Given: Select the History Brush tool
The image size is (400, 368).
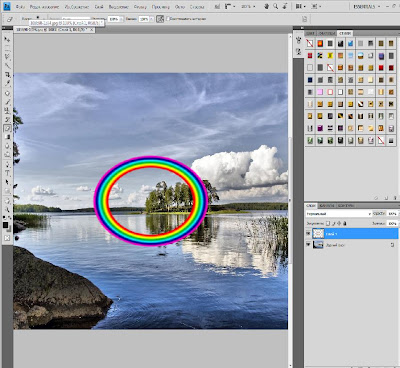Looking at the screenshot, I should 7,120.
